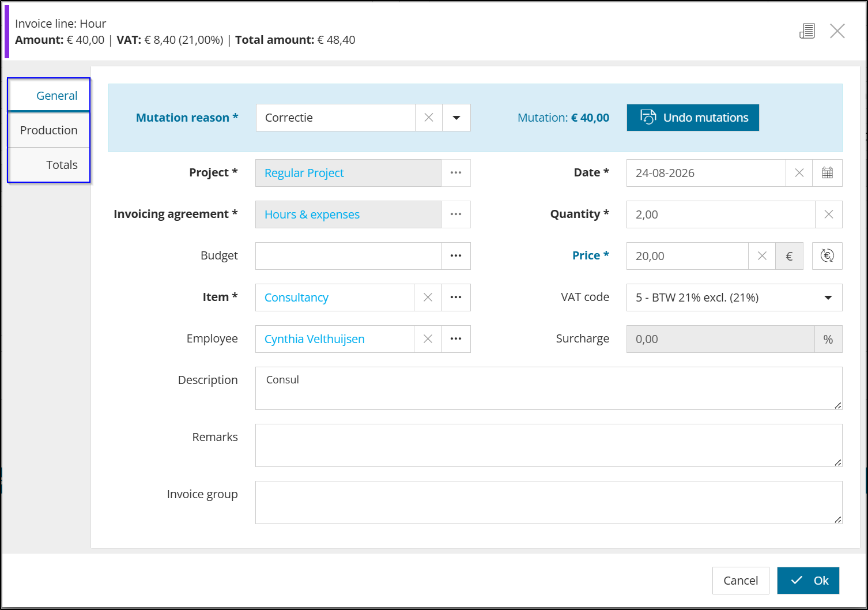This screenshot has height=610, width=868.
Task: Switch to the General tab
Action: (49, 95)
